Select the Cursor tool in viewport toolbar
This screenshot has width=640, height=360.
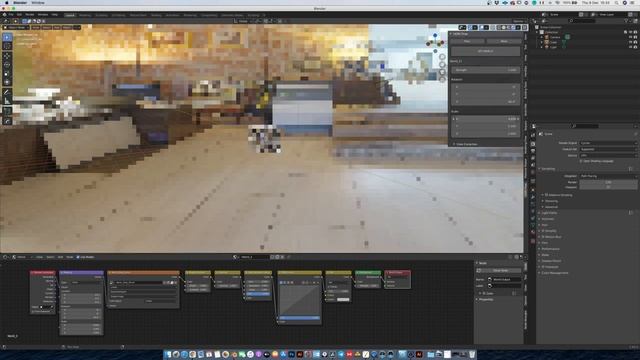(7, 47)
